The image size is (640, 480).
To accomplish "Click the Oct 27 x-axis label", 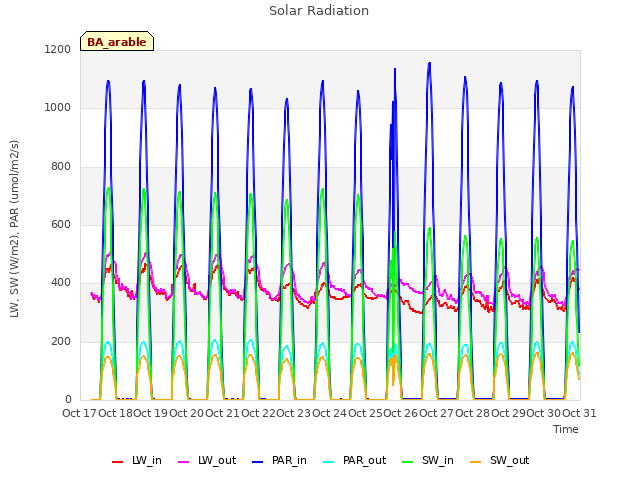I will 437,413.
